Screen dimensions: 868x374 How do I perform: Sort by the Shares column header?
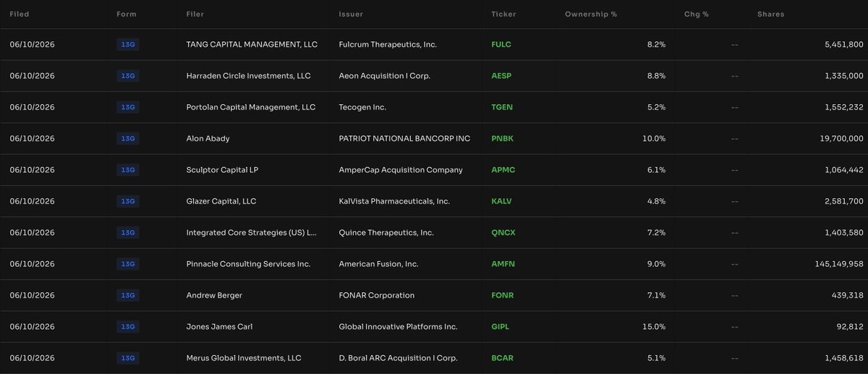point(771,14)
